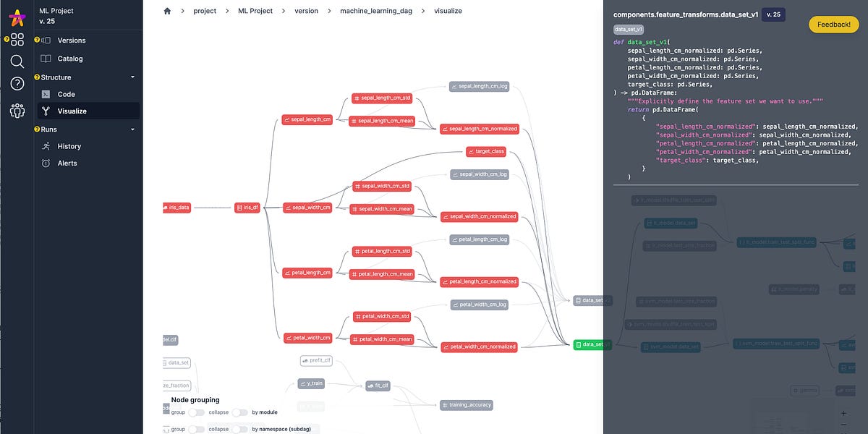Open History via the clock icon
The width and height of the screenshot is (868, 434).
46,146
